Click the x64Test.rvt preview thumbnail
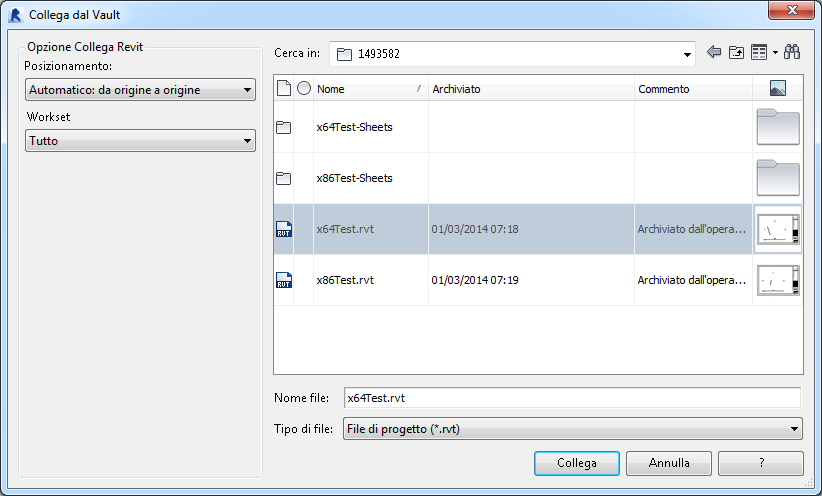 click(778, 229)
